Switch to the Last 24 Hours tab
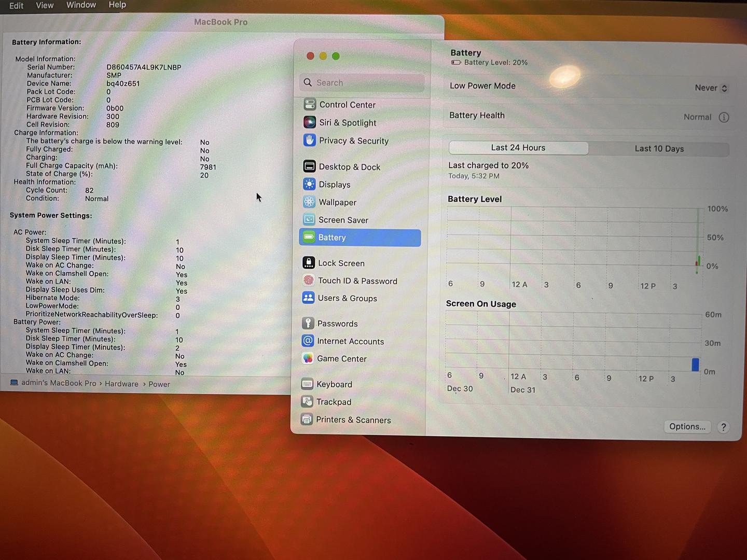The image size is (747, 560). 518,148
